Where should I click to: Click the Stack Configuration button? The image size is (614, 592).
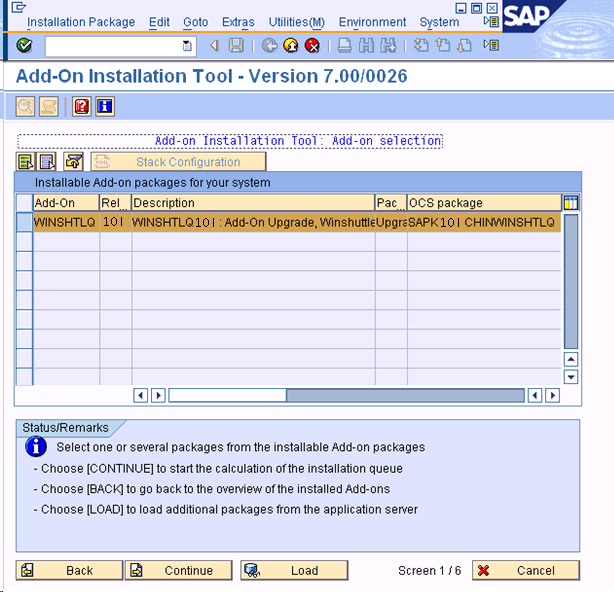(x=179, y=162)
